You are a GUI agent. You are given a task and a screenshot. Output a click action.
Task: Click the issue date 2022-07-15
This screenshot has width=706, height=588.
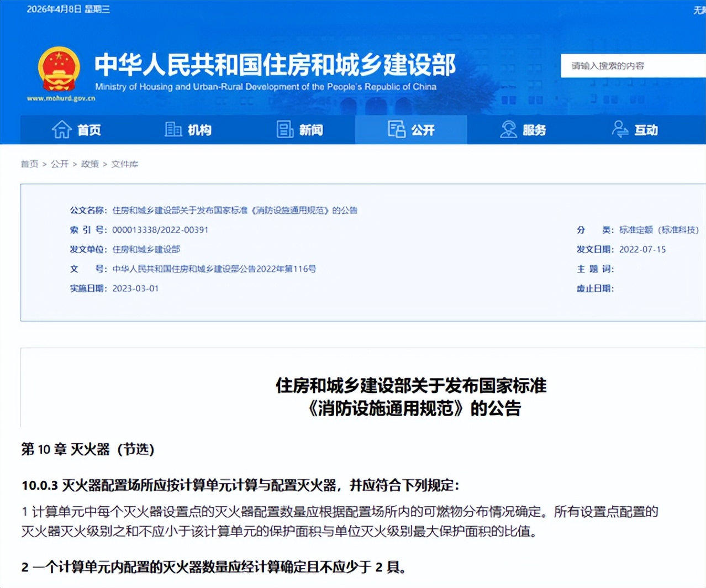pyautogui.click(x=642, y=249)
